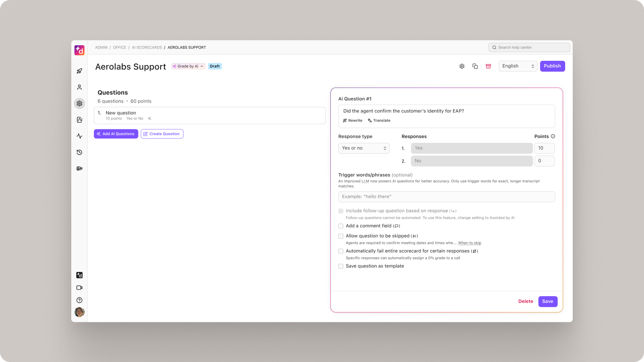644x362 pixels.
Task: Click points field for No response
Action: point(544,161)
